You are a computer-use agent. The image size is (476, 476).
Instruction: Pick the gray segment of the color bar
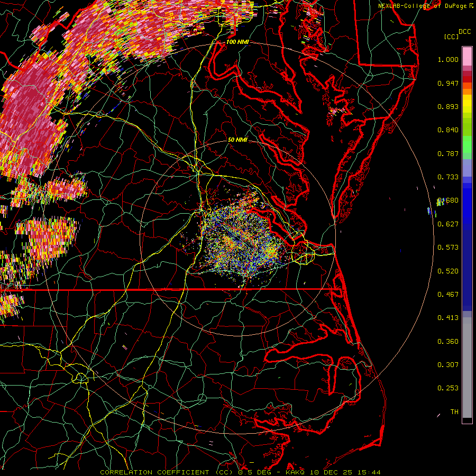tap(467, 368)
